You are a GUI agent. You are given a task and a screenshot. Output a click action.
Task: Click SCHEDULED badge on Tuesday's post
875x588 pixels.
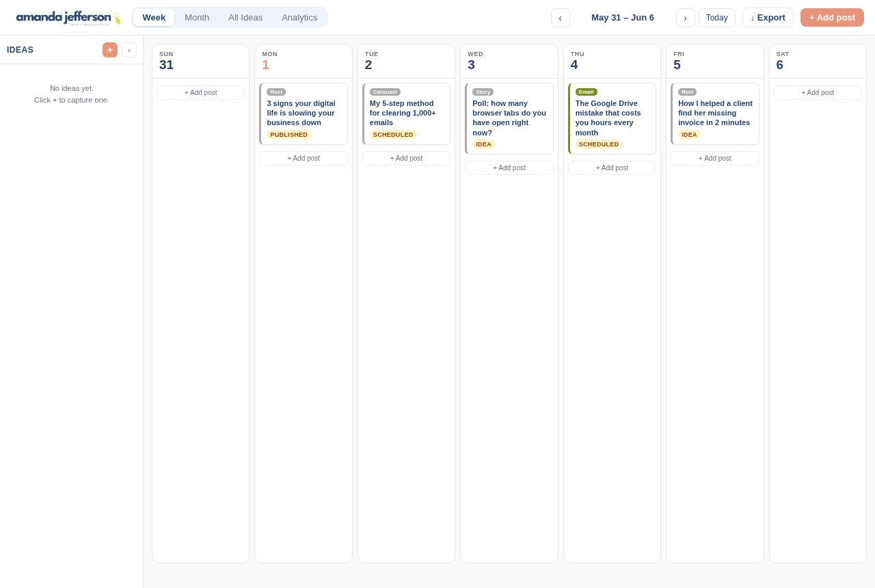[x=393, y=135]
